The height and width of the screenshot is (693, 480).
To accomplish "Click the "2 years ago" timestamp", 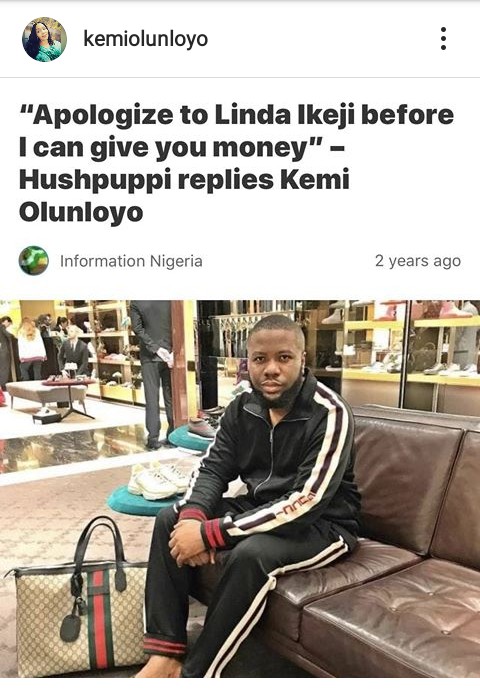I will tap(418, 261).
